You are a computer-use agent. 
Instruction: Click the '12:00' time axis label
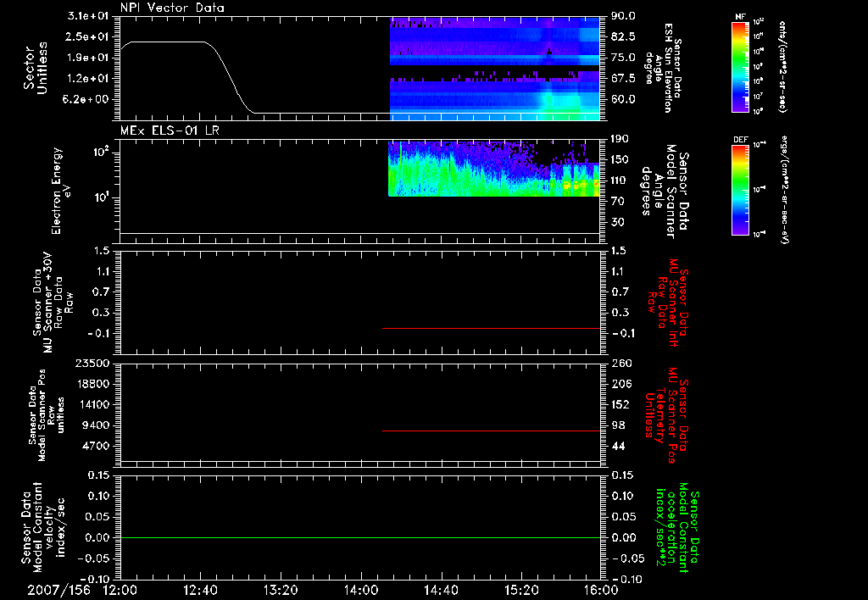coord(120,590)
